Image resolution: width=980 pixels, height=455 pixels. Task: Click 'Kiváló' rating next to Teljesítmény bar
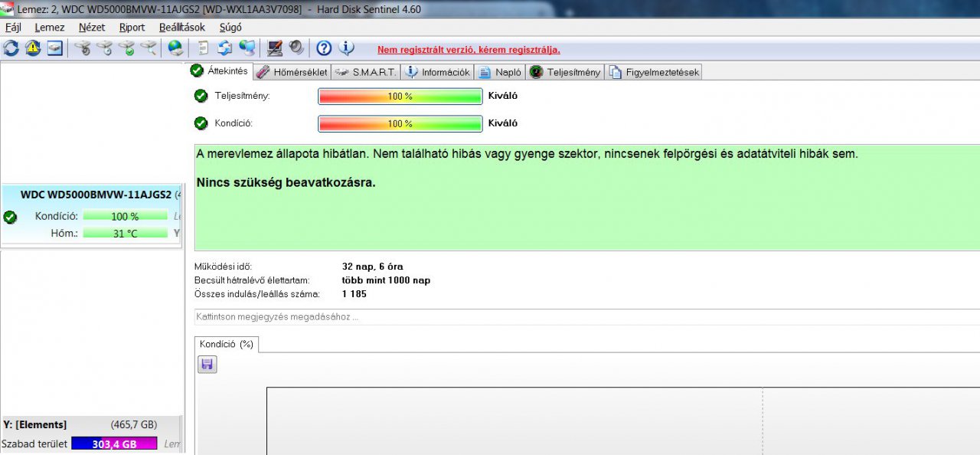503,97
